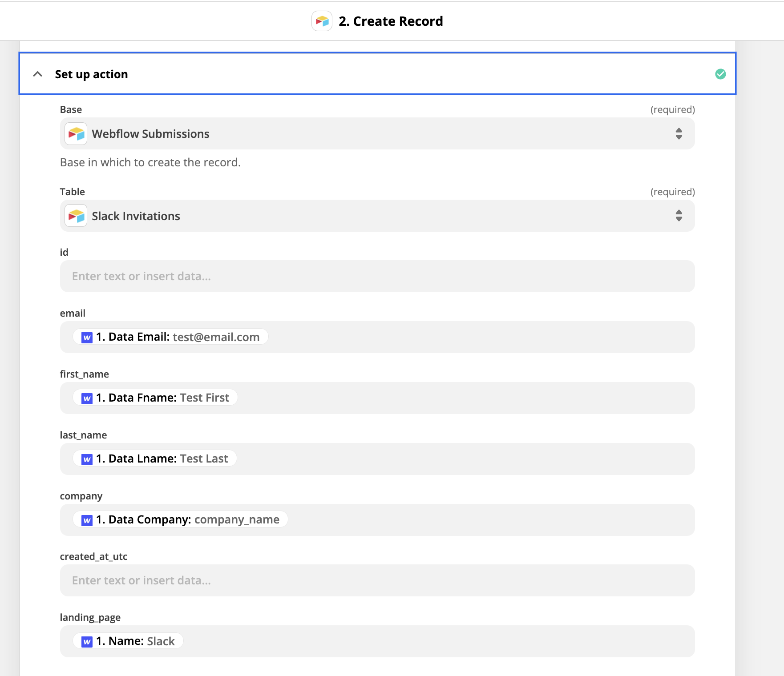Click the Table dropdown up-down arrows
Image resolution: width=784 pixels, height=676 pixels.
[679, 216]
